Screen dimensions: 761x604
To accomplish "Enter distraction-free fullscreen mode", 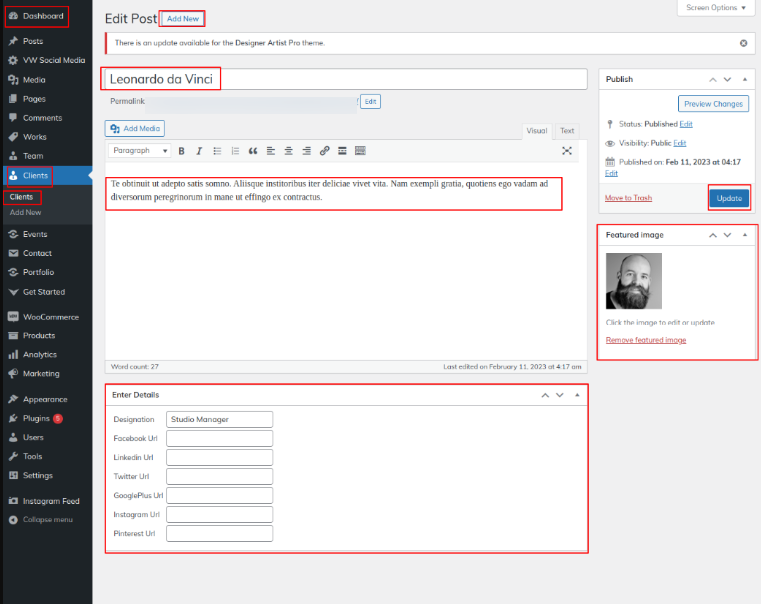I will 567,151.
